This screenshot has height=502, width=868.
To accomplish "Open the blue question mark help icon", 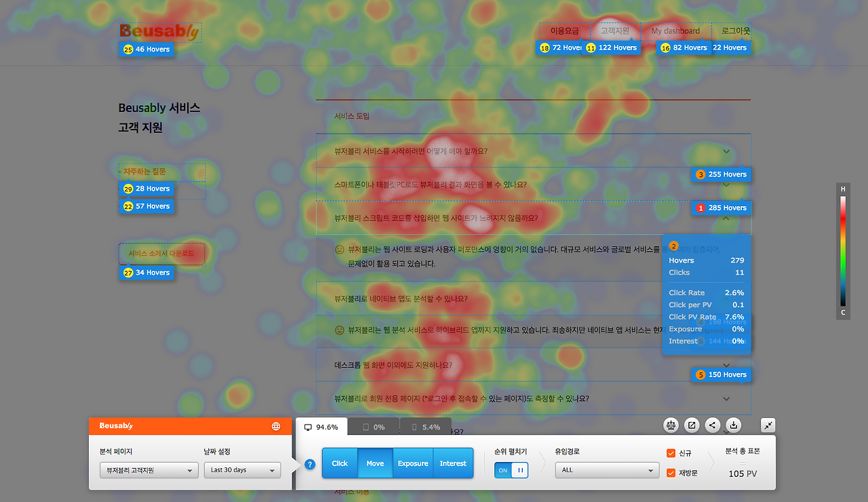I will coord(310,464).
